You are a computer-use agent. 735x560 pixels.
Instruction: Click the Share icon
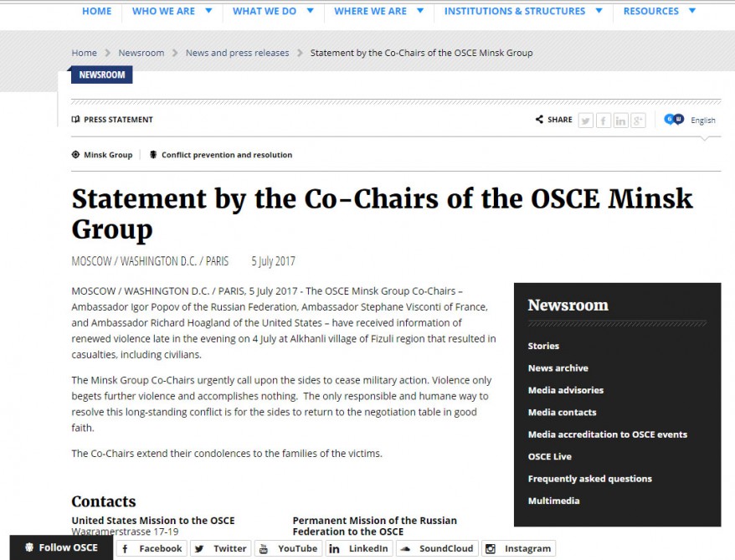click(x=540, y=120)
